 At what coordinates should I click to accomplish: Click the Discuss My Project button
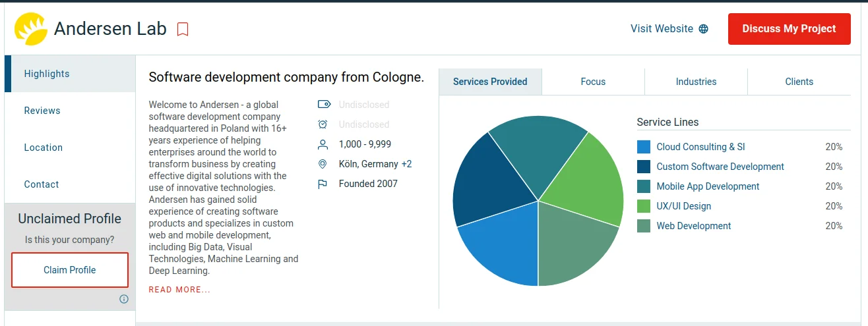coord(789,29)
